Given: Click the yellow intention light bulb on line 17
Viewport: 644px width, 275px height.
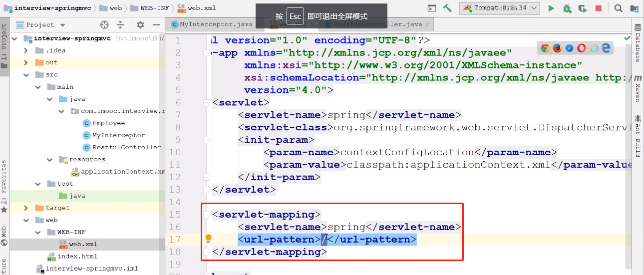Looking at the screenshot, I should (209, 239).
